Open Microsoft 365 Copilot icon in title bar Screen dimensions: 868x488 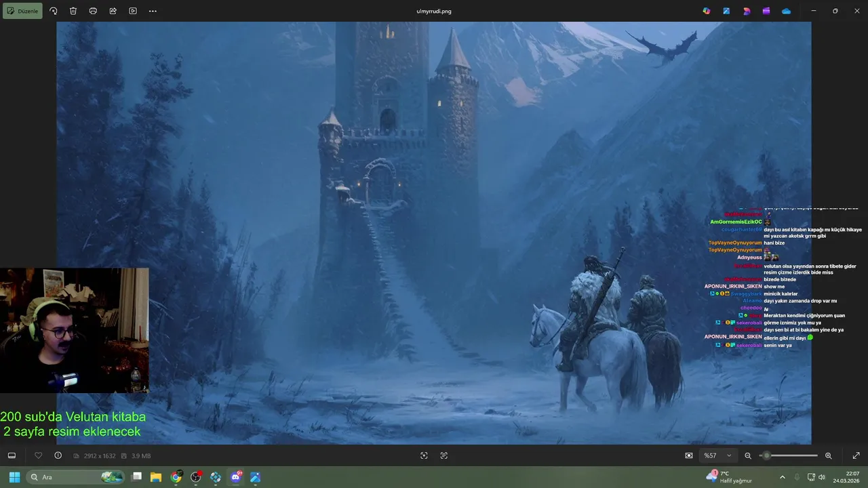(x=707, y=11)
